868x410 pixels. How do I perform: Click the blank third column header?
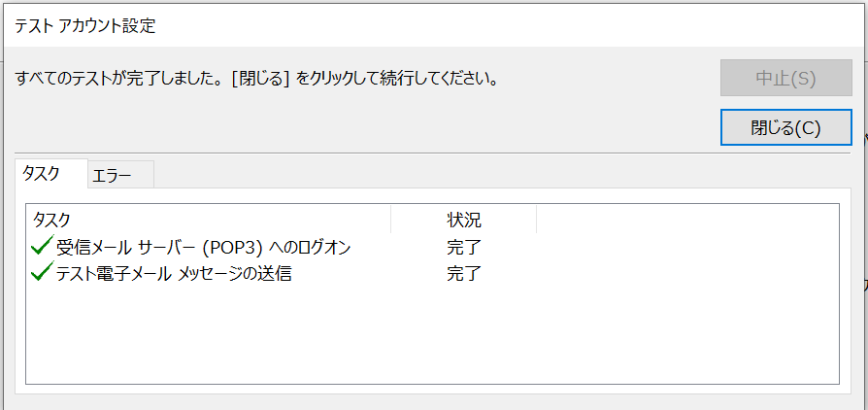coord(687,220)
